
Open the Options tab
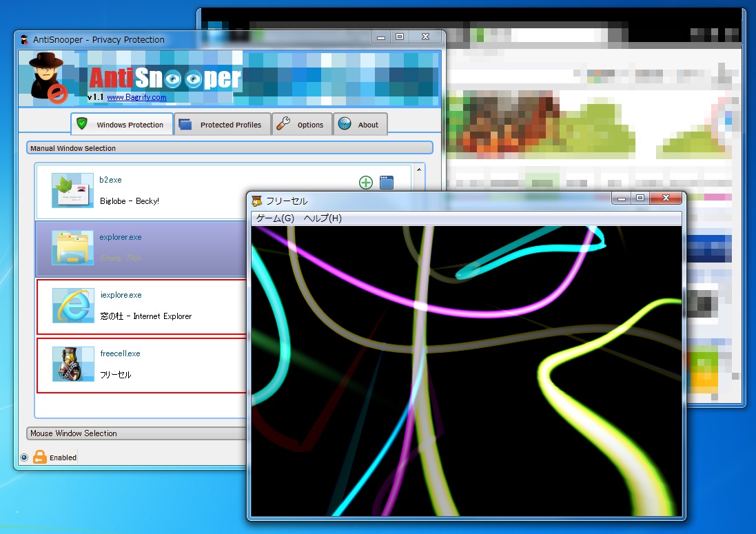302,124
